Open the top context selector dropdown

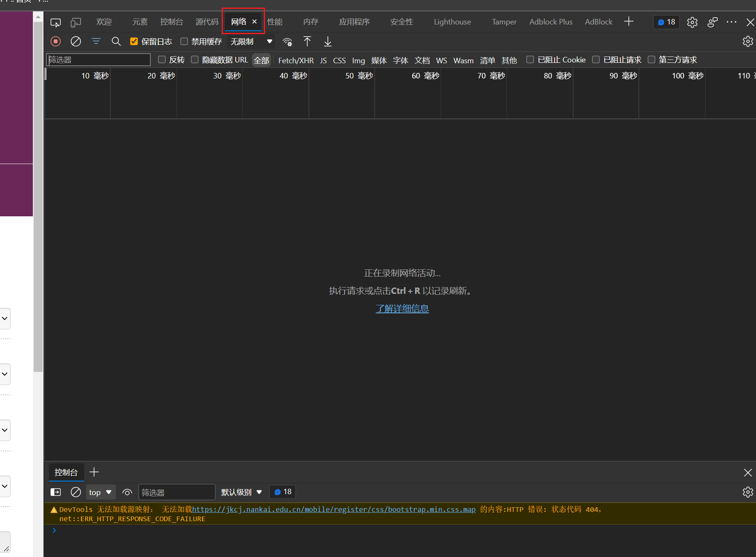(x=100, y=492)
